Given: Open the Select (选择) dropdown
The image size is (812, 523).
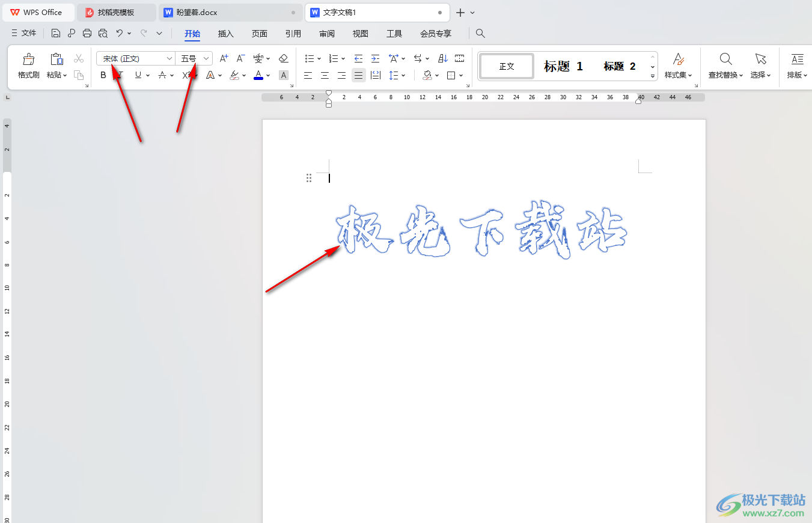Looking at the screenshot, I should (x=761, y=75).
